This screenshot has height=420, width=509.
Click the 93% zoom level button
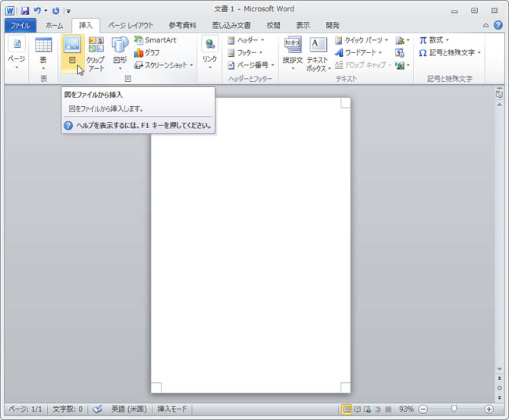point(406,409)
